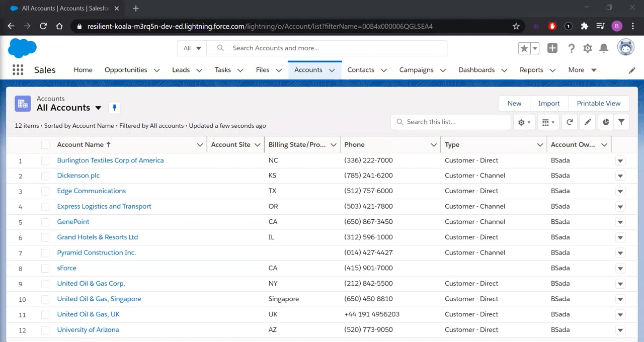
Task: Open the All Accounts list view dropdown
Action: (98, 108)
